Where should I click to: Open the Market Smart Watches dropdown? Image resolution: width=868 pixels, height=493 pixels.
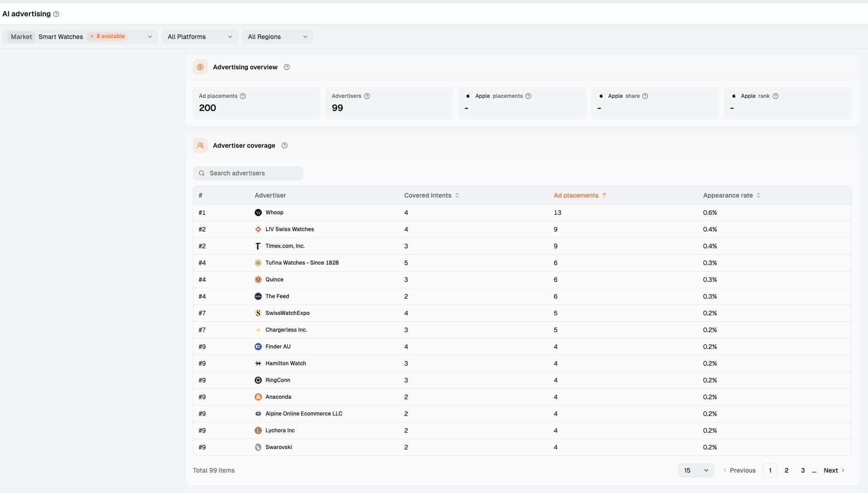tap(80, 37)
